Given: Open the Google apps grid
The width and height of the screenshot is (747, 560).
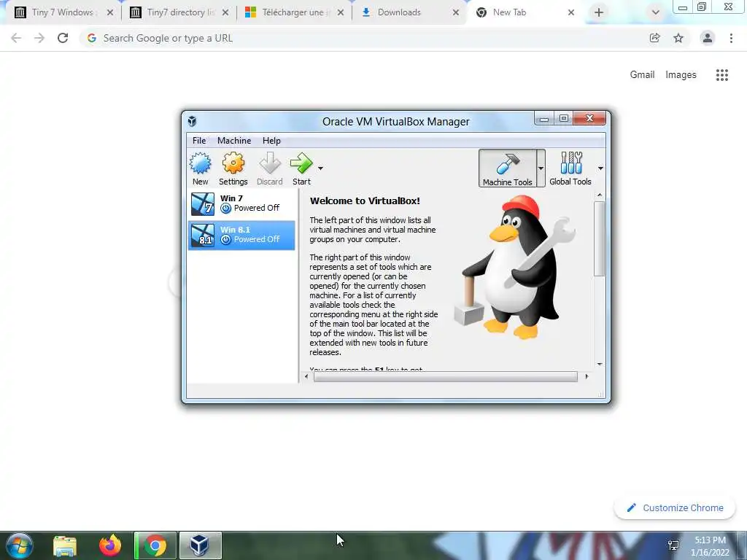Looking at the screenshot, I should coord(721,75).
